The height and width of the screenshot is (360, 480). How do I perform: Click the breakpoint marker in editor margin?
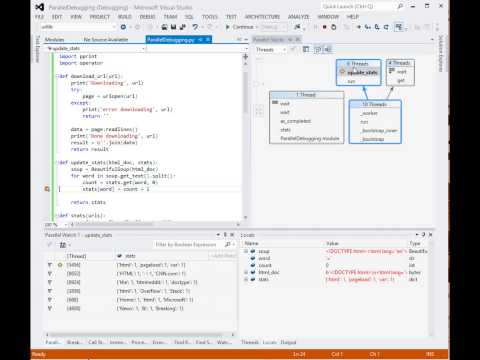click(x=47, y=189)
